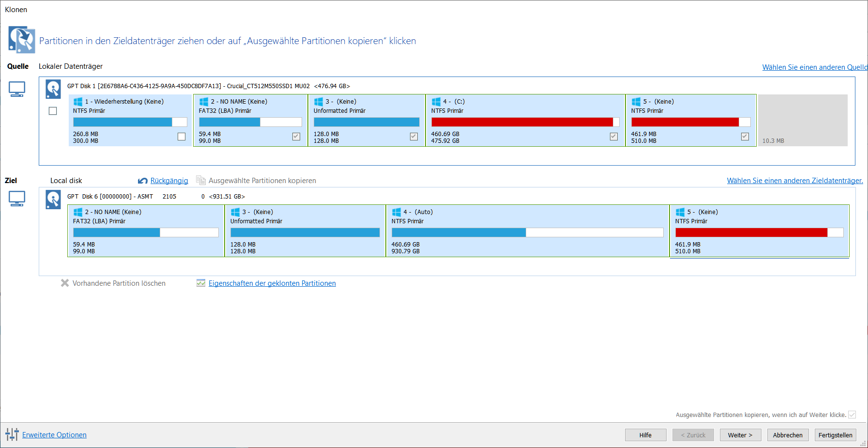Screen dimensions: 868x448
Task: Click the 475.92 GB size text
Action: coord(445,141)
